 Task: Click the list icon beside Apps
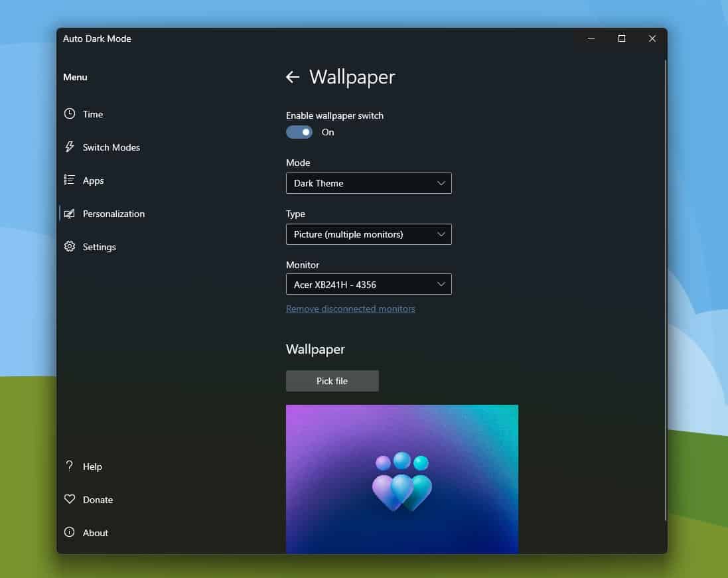pos(70,180)
